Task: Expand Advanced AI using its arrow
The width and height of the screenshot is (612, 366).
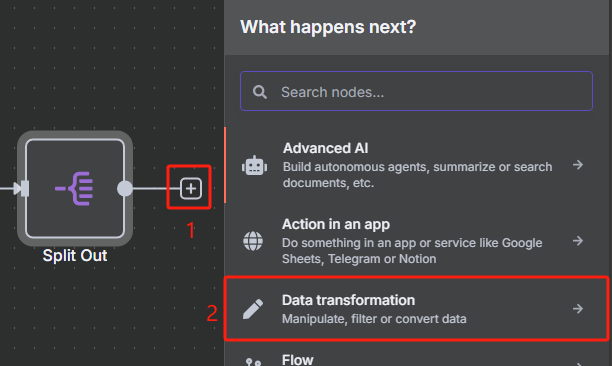Action: (x=578, y=165)
